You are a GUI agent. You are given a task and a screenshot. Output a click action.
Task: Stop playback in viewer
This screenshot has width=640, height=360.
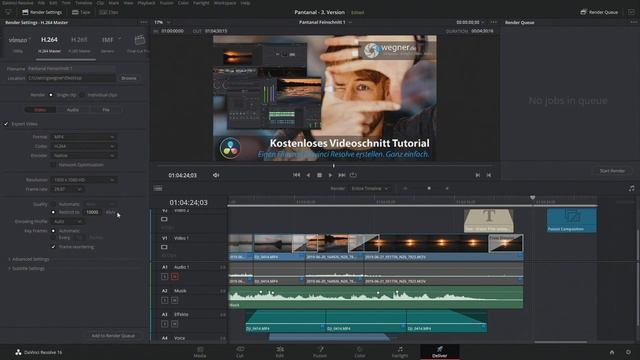[x=319, y=175]
